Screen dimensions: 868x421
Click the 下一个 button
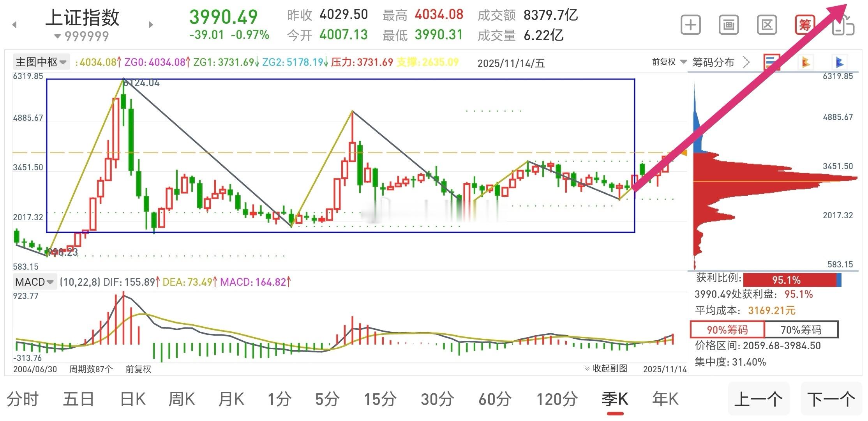(x=831, y=399)
